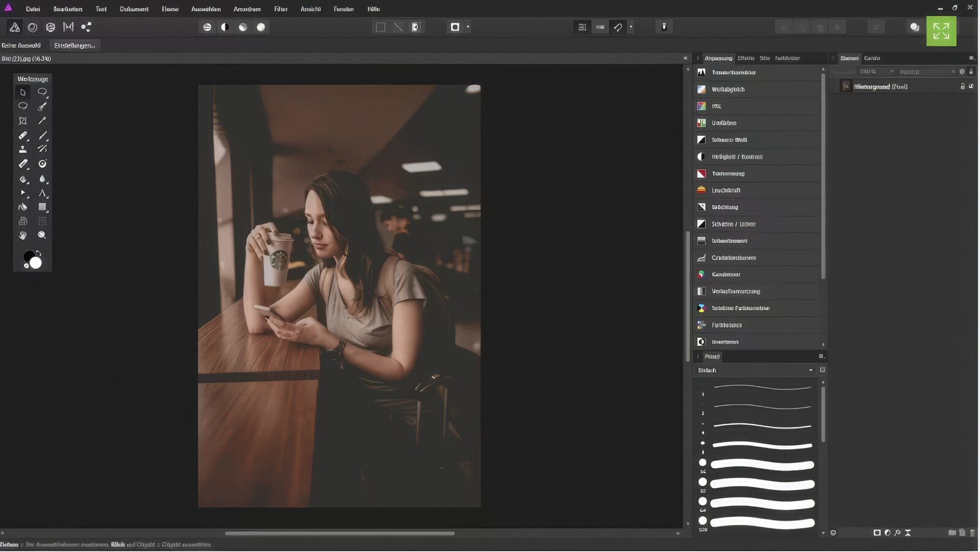980x552 pixels.
Task: Toggle the quick mask square button
Action: pyautogui.click(x=454, y=27)
